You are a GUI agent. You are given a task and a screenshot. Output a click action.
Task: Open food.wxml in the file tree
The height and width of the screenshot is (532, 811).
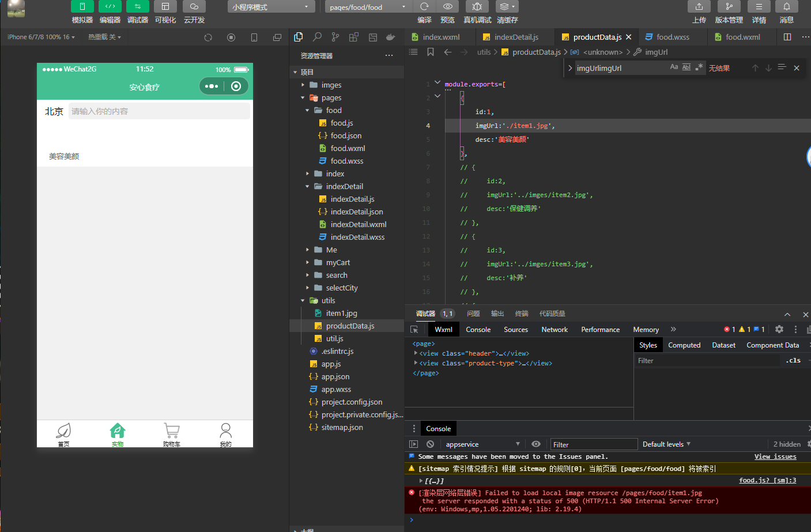(347, 148)
